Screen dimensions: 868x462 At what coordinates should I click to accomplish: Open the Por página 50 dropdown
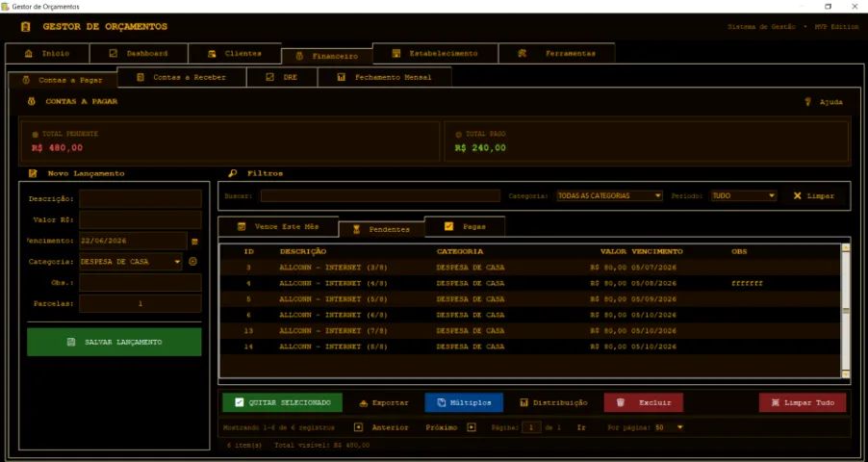[669, 427]
